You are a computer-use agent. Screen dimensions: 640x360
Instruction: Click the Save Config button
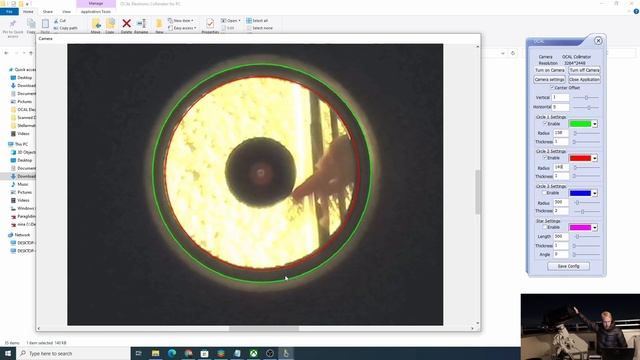click(569, 266)
